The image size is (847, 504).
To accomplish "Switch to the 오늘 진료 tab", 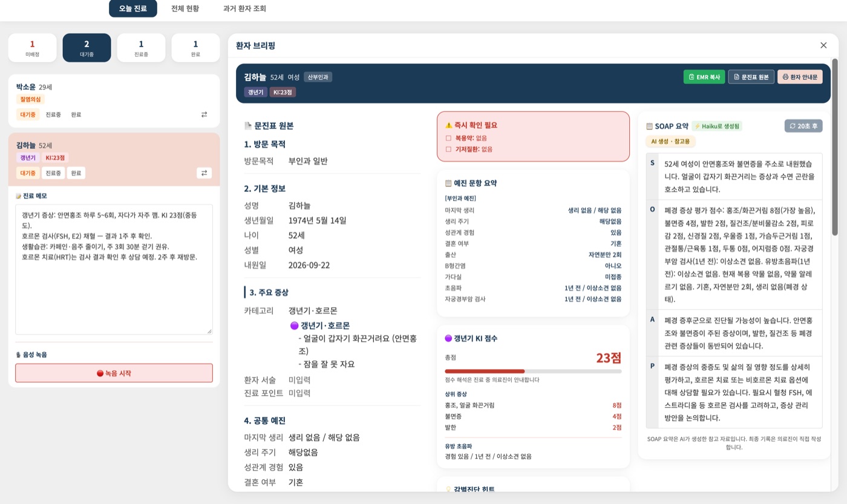I will pyautogui.click(x=133, y=8).
